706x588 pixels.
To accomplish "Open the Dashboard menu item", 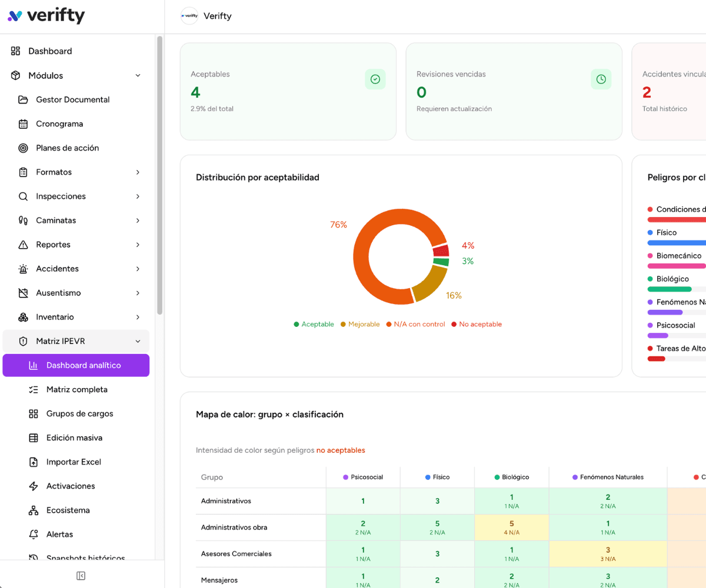I will pos(76,51).
